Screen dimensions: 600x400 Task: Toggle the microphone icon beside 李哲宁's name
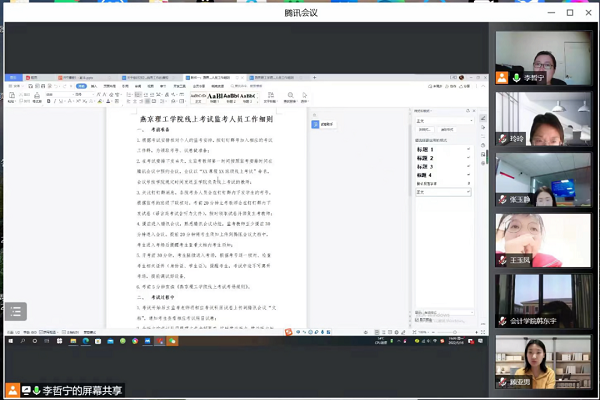pyautogui.click(x=517, y=77)
